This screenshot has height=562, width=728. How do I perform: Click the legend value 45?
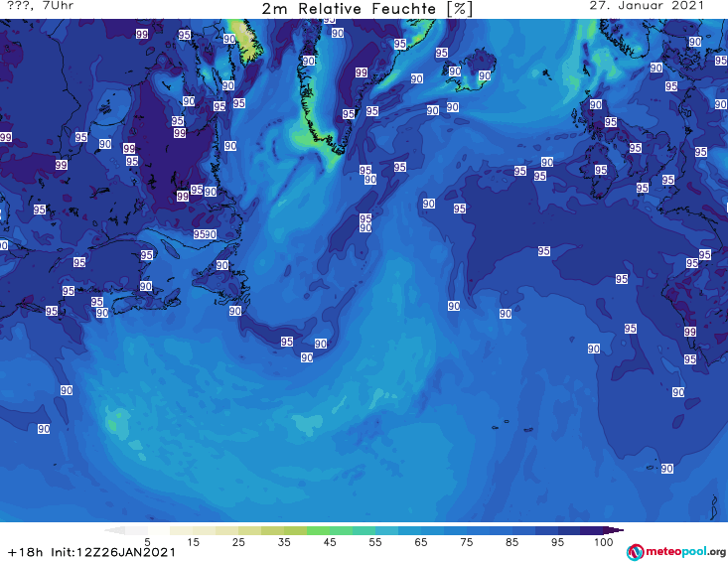329,541
